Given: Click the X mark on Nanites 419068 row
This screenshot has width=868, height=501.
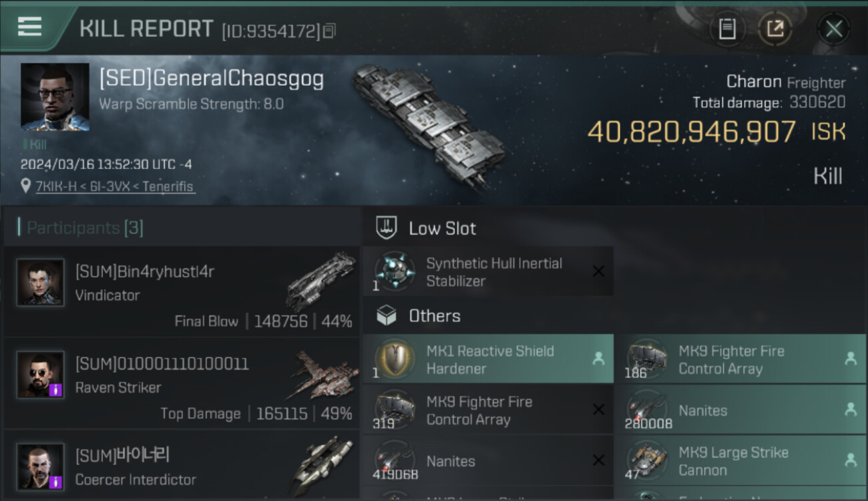Looking at the screenshot, I should tap(598, 461).
